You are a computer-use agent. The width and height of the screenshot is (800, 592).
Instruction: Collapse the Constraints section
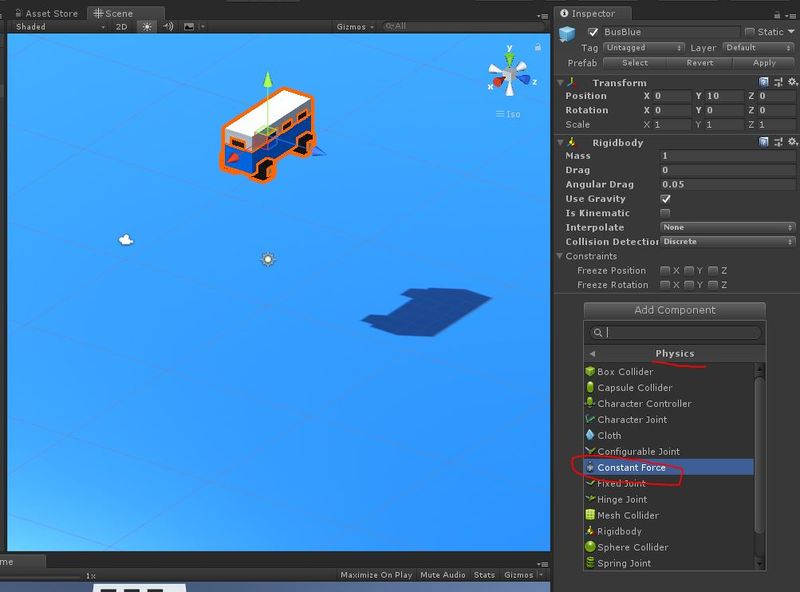[560, 256]
